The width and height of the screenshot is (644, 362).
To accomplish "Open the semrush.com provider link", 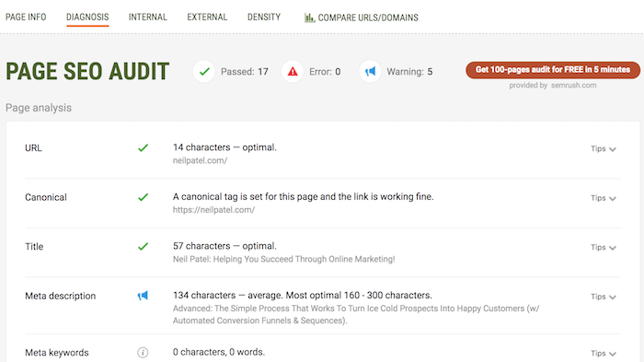I will (574, 86).
